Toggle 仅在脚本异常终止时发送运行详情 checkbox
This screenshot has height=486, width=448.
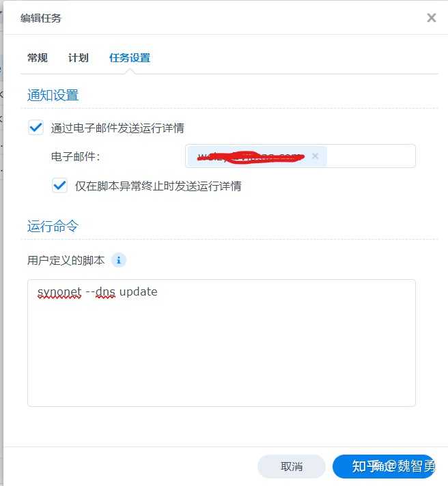coord(59,186)
